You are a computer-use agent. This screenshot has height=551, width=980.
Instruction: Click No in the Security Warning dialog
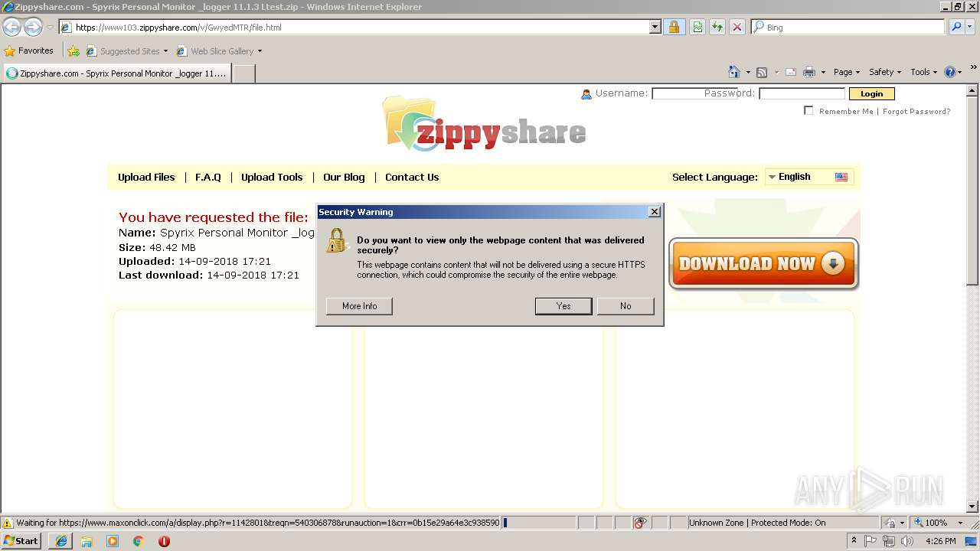coord(626,306)
